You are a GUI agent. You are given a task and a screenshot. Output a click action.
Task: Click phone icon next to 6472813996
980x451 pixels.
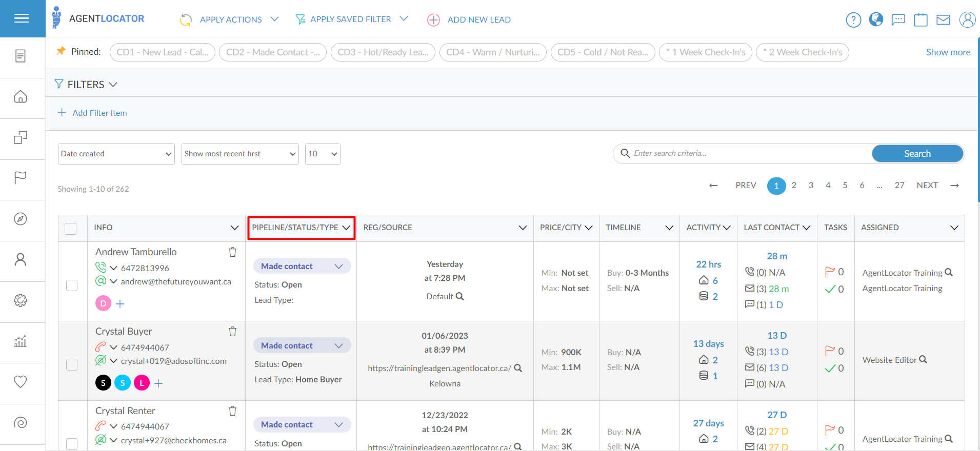click(x=101, y=268)
